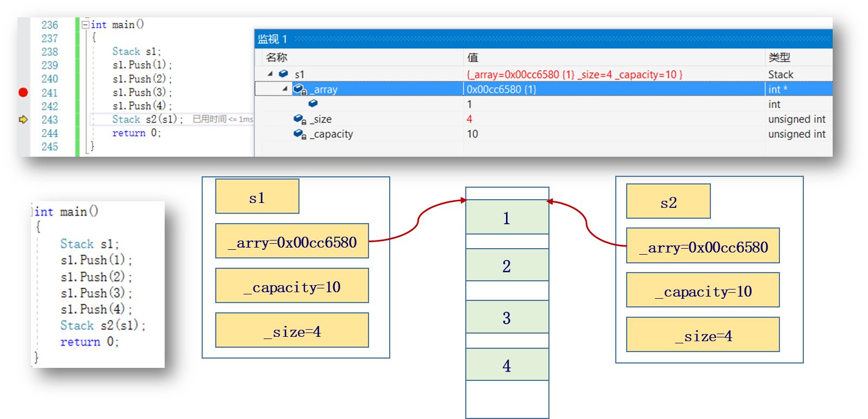The image size is (868, 419).
Task: Click the _capacity member icon
Action: [300, 134]
